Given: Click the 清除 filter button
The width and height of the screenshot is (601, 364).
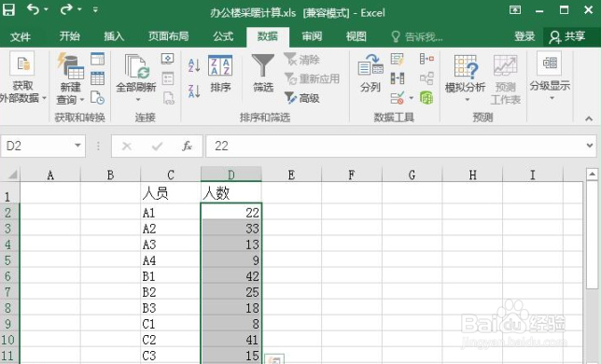Looking at the screenshot, I should click(302, 60).
